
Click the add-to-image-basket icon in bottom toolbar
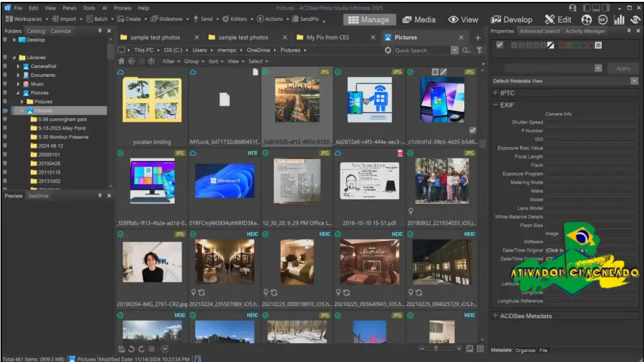pos(121,349)
